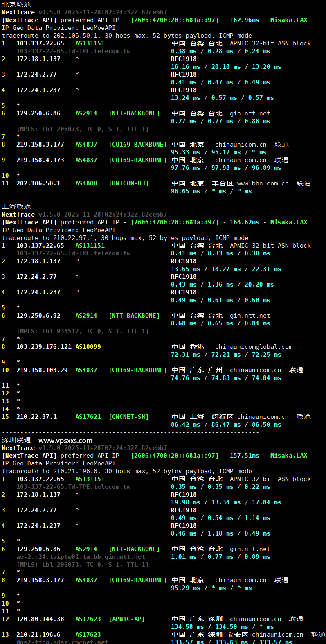Click the ae-2.r24.taiptw01.tw.bb.gin.ntt.net hostname

81,557
